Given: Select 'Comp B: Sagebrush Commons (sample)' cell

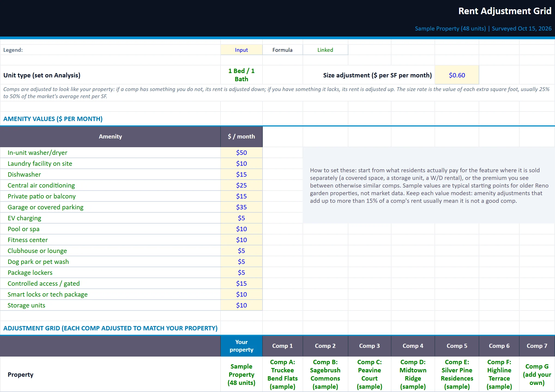Looking at the screenshot, I should [x=325, y=374].
